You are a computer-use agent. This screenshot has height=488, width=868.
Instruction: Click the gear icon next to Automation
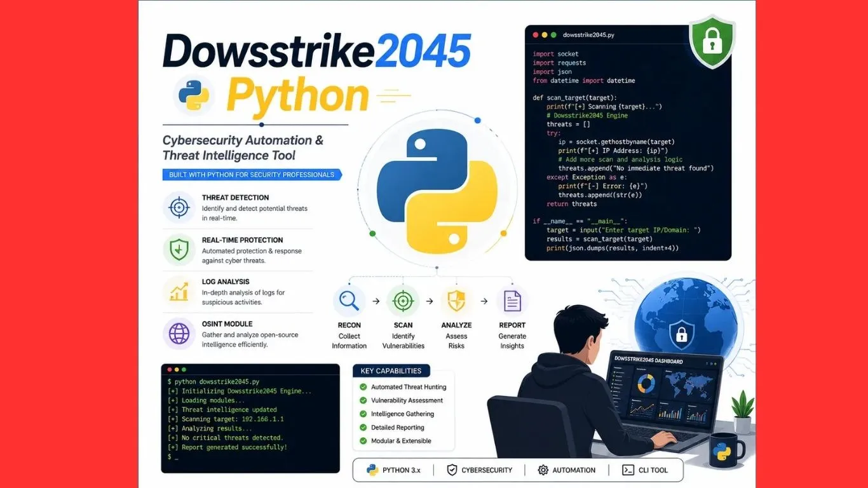tap(543, 470)
